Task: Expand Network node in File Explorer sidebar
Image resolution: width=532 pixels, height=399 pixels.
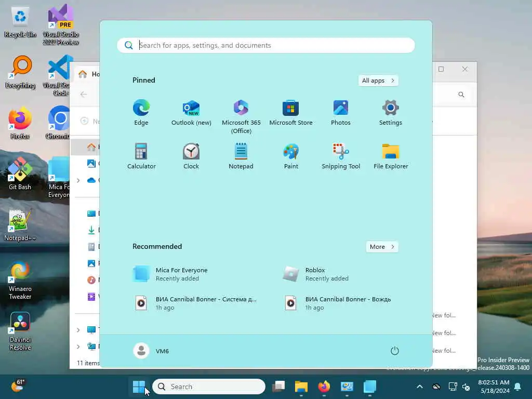Action: click(x=78, y=347)
